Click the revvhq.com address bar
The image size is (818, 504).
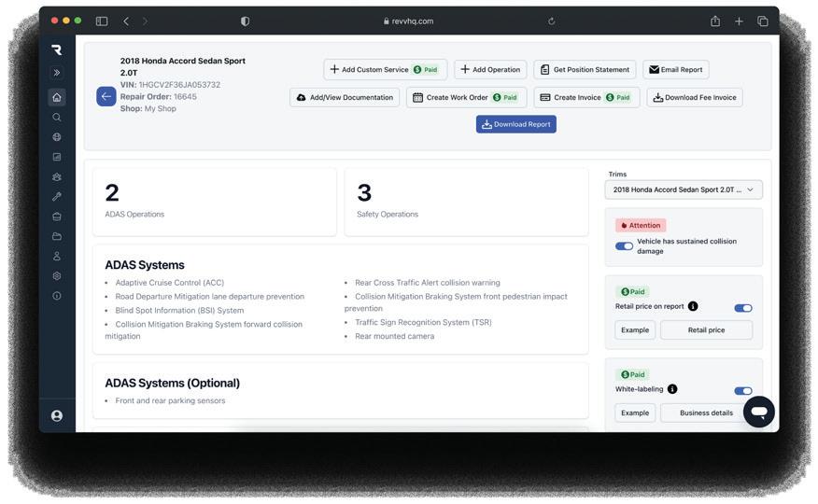(408, 21)
